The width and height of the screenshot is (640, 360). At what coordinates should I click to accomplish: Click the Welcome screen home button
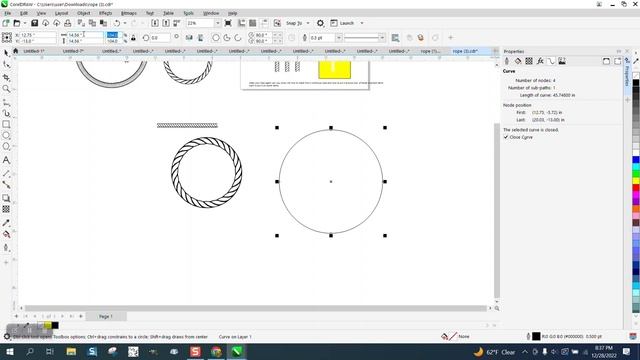point(16,51)
